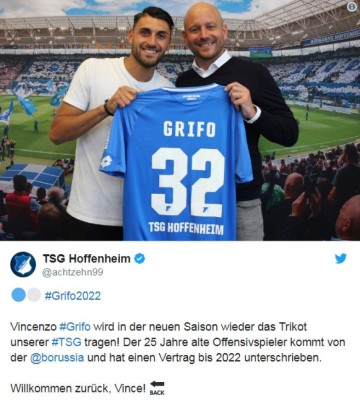Image resolution: width=360 pixels, height=400 pixels.
Task: Open the tweet photo of the jersey presentation
Action: click(x=180, y=120)
